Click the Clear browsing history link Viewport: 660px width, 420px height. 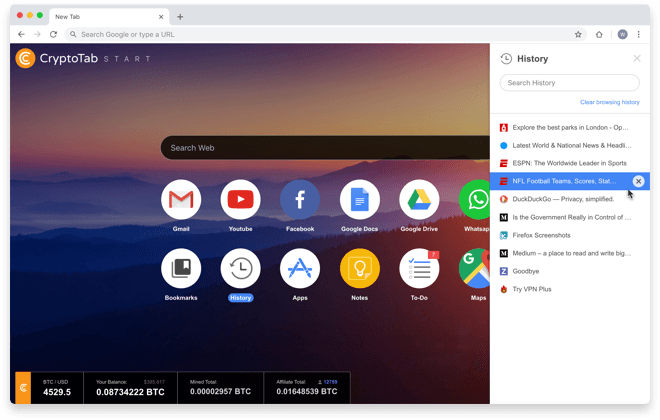point(609,102)
